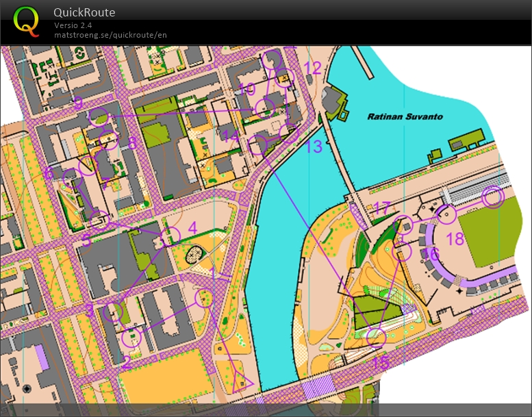Click control circle 1 on the map

pos(204,298)
